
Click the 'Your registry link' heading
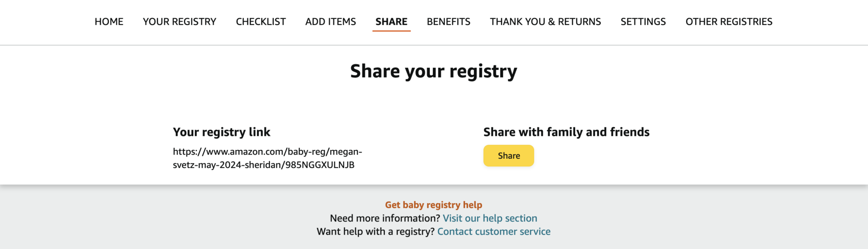pos(221,132)
